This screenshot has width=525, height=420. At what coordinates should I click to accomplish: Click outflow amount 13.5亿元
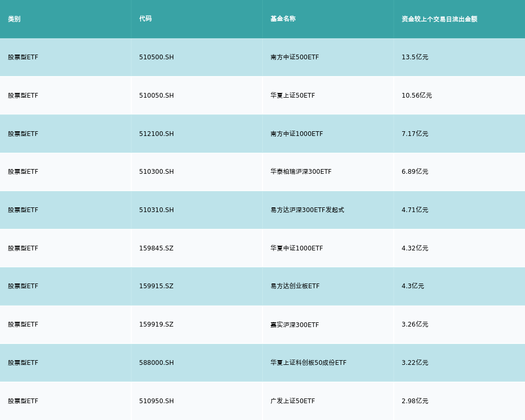[x=415, y=57]
